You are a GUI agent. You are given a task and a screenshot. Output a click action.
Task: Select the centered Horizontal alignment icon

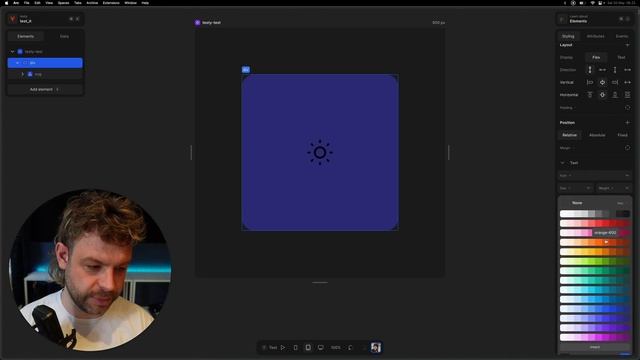coord(602,95)
